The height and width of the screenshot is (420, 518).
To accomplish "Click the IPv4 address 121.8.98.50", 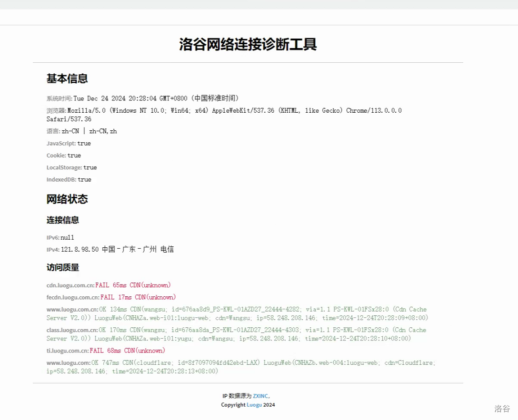I will 80,249.
